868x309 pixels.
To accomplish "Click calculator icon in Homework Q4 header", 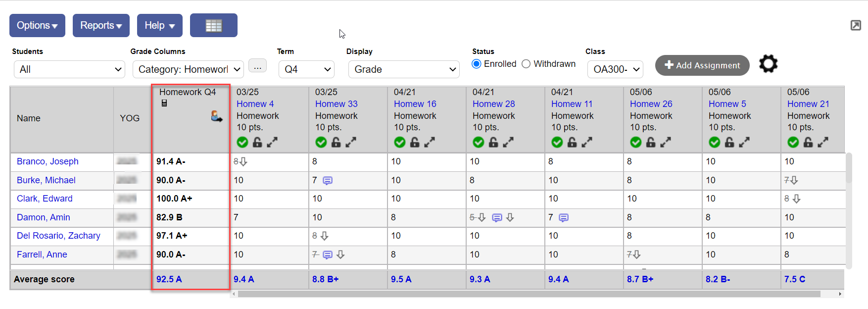I will [164, 103].
